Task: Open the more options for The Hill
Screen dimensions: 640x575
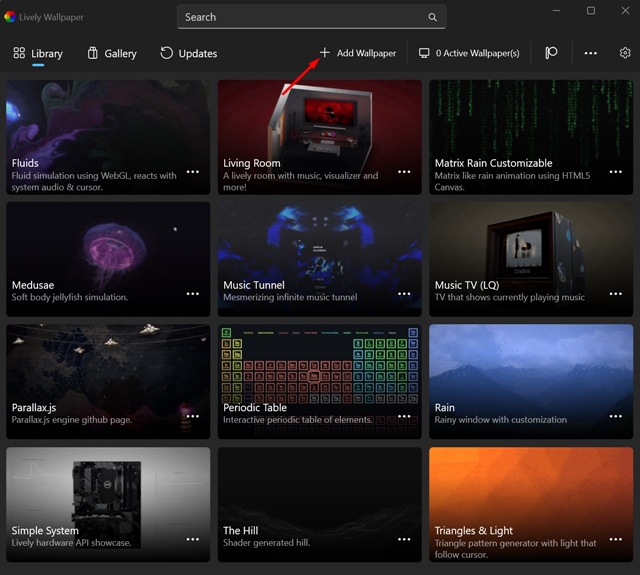Action: point(404,539)
